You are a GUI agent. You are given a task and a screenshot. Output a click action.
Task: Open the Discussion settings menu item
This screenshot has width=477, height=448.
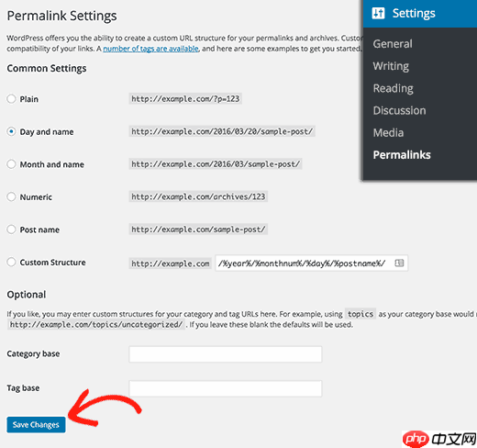(x=399, y=110)
